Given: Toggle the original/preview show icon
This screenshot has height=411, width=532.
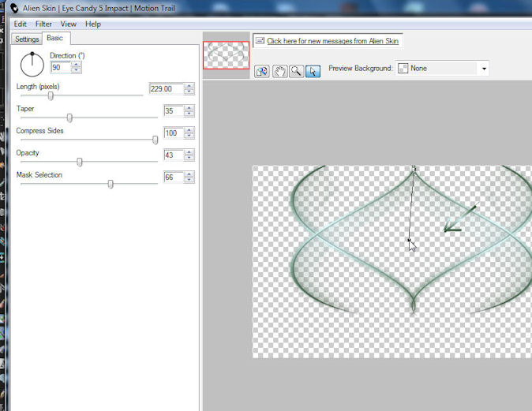Looking at the screenshot, I should click(262, 71).
